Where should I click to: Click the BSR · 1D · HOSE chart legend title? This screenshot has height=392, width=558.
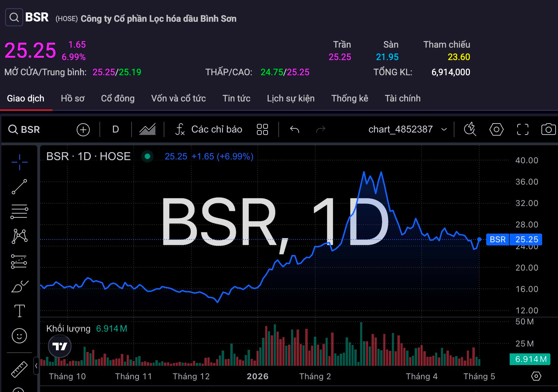coord(88,156)
